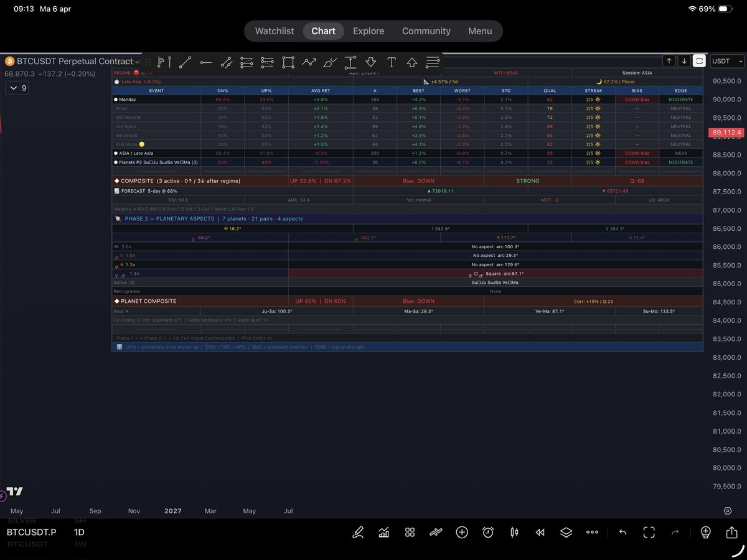Open the BTCUSDT.P symbol picker
The height and width of the screenshot is (560, 747).
31,533
